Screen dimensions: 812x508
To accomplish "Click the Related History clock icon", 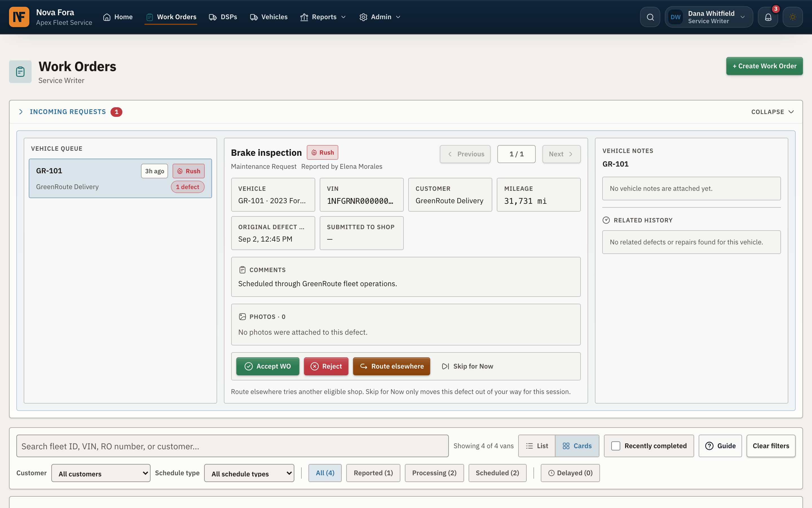I will [x=606, y=220].
